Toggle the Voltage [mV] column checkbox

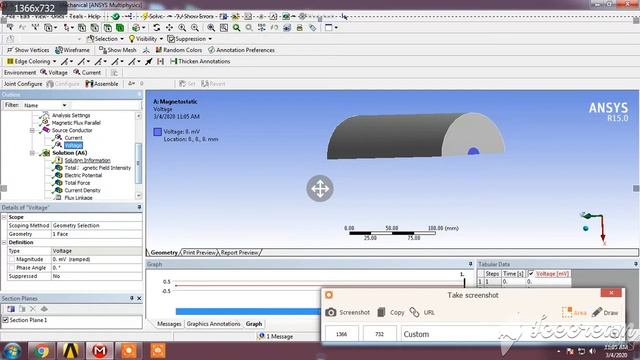(x=531, y=273)
